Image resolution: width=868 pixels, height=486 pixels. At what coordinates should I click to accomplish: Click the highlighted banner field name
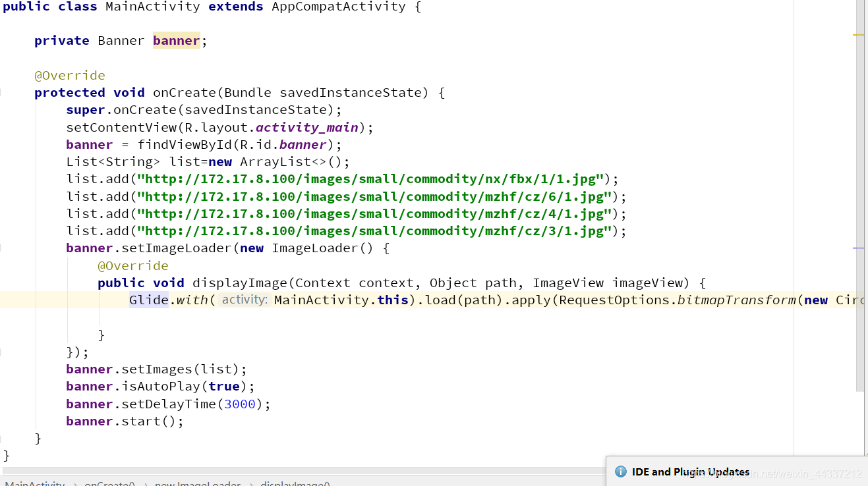pyautogui.click(x=176, y=41)
